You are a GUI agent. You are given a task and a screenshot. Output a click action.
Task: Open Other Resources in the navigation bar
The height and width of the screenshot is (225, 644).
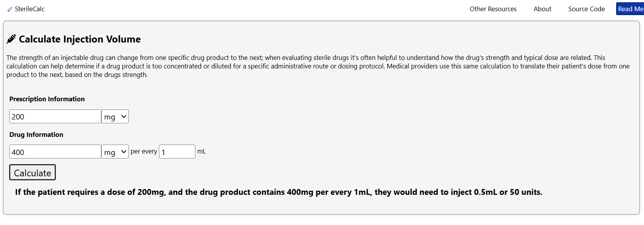click(x=493, y=9)
